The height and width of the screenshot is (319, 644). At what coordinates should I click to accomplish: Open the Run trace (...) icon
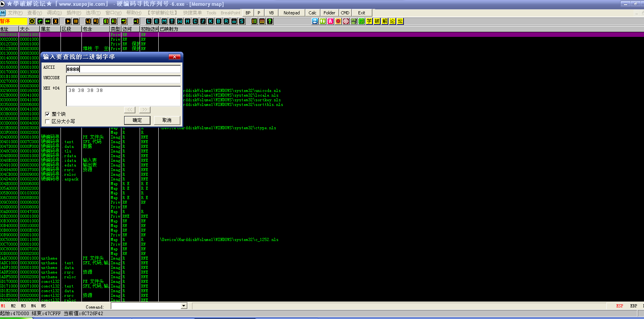point(234,21)
